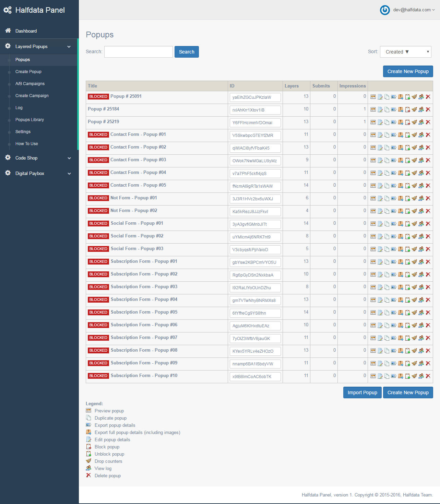This screenshot has width=440, height=504.
Task: Expand the Code Shop section
Action: point(39,158)
